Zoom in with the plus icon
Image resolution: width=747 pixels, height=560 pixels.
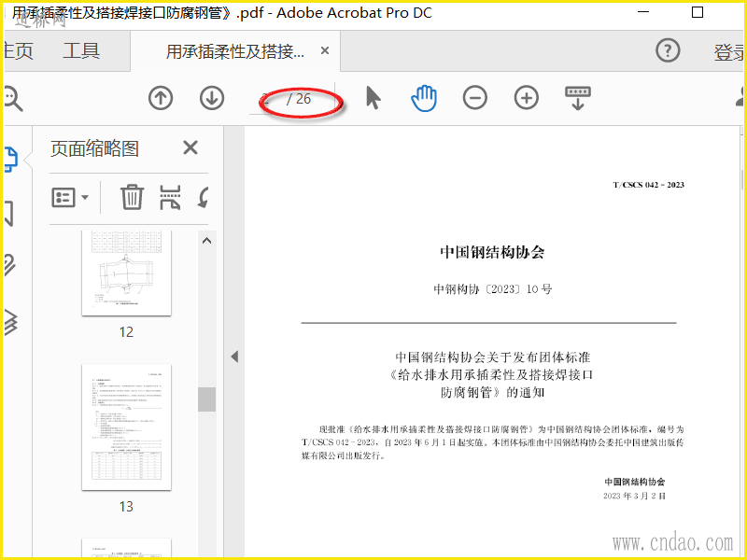point(527,98)
